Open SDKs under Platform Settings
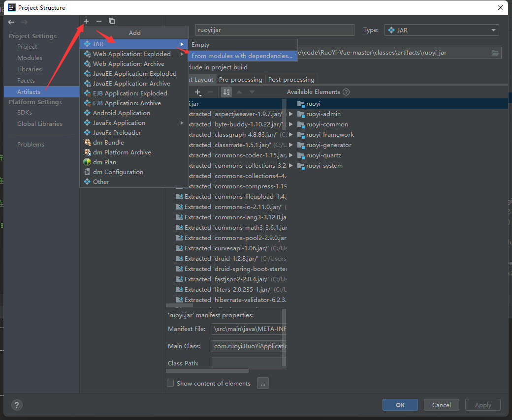512x420 pixels. click(x=25, y=113)
